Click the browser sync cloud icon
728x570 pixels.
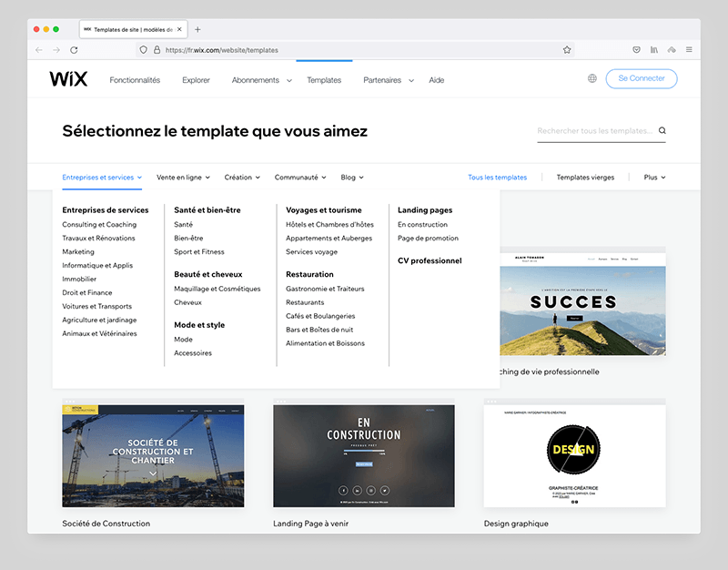[x=672, y=50]
